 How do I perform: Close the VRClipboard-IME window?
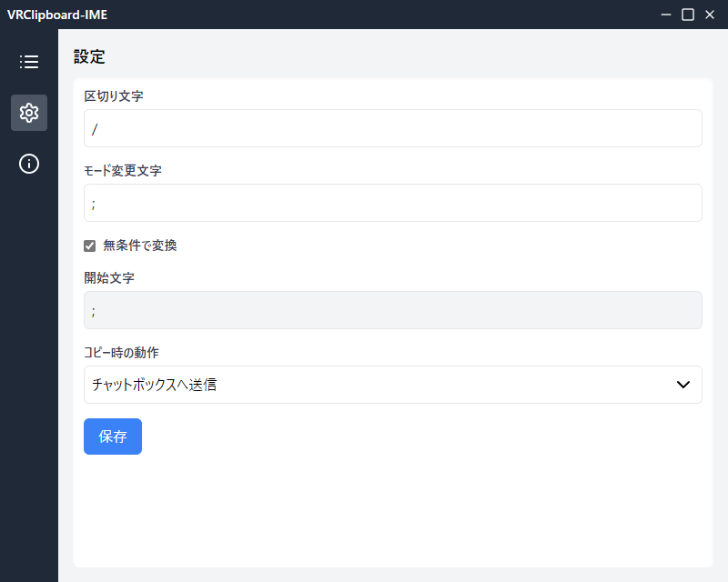710,15
